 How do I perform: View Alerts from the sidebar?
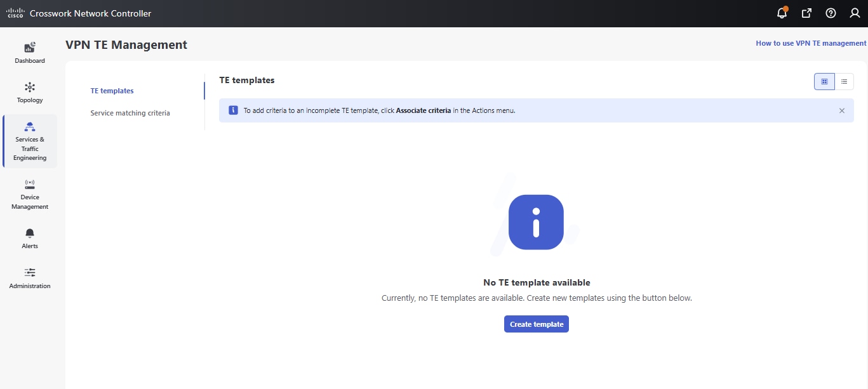(29, 238)
